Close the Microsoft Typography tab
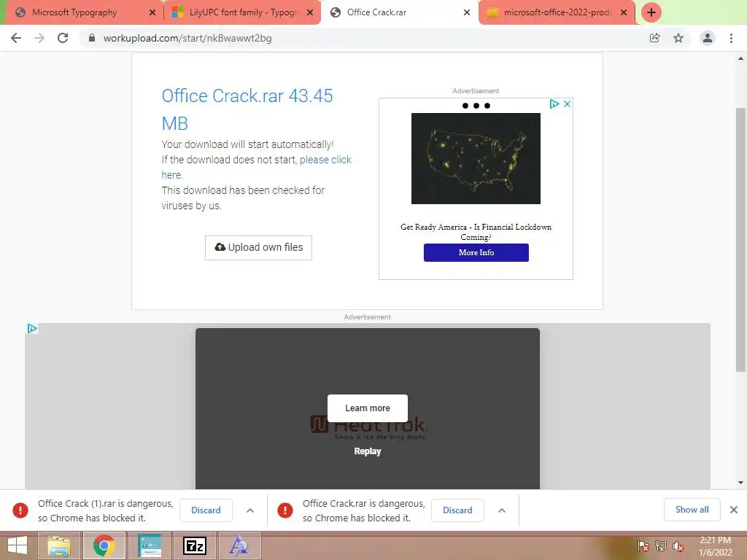 click(152, 12)
